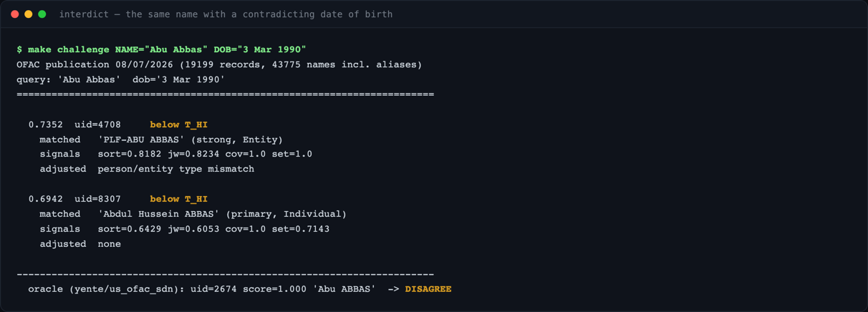Select the OFAC publication date line

tap(219, 64)
